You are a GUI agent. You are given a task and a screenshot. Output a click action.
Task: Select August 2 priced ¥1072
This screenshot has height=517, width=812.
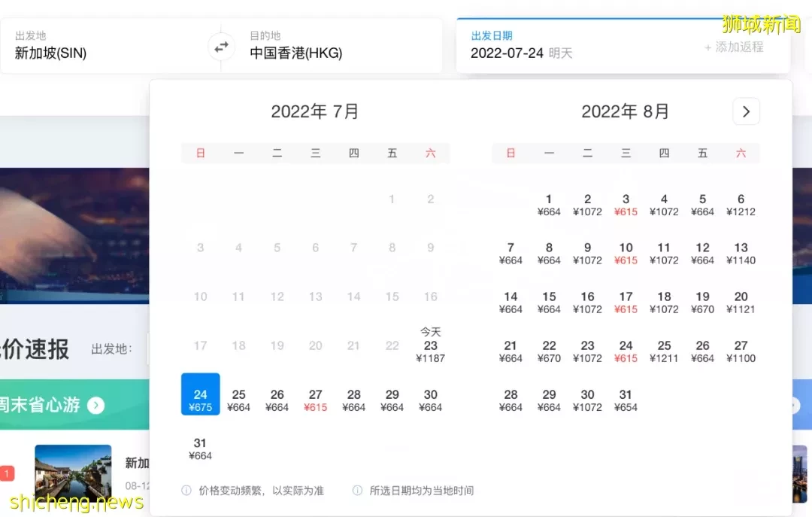(587, 205)
